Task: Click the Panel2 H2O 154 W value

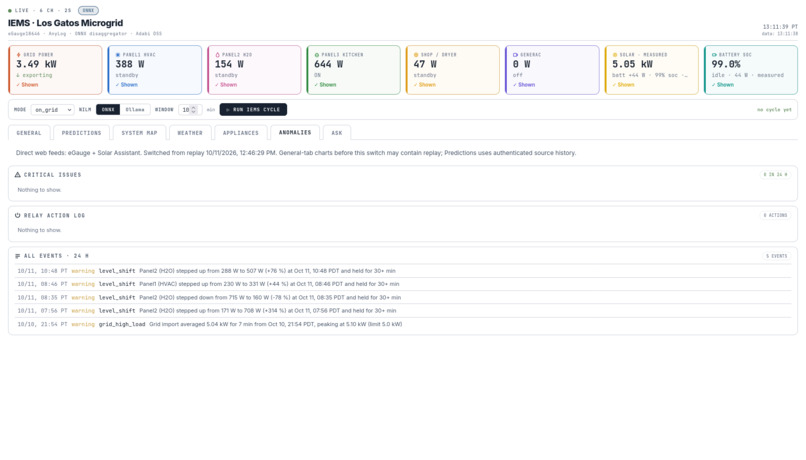Action: pos(229,64)
